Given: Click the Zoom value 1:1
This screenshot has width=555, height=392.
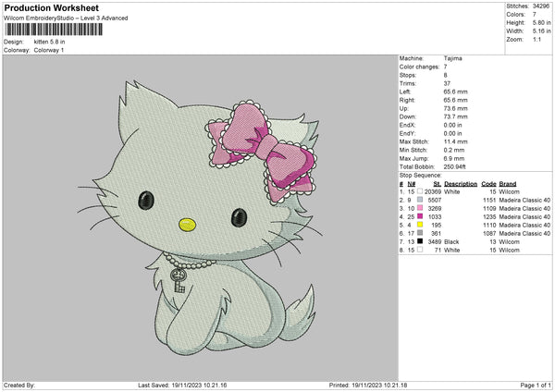Looking at the screenshot, I should pyautogui.click(x=536, y=39).
